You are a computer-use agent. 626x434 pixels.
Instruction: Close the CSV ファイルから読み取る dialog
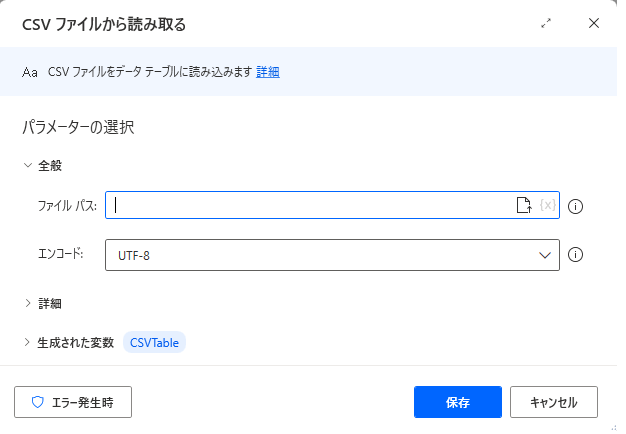point(594,23)
